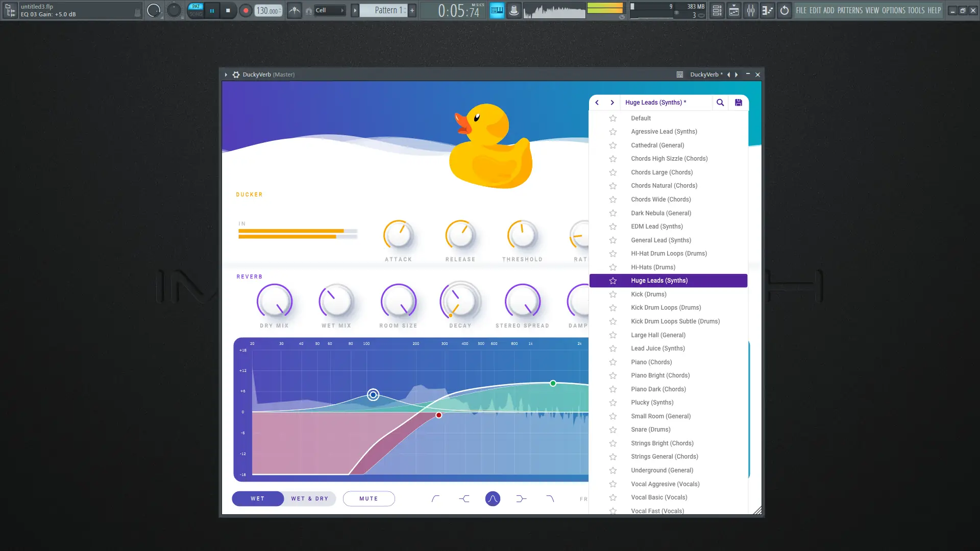Choose the Large Hall (General) preset
The height and width of the screenshot is (551, 980).
(x=658, y=335)
